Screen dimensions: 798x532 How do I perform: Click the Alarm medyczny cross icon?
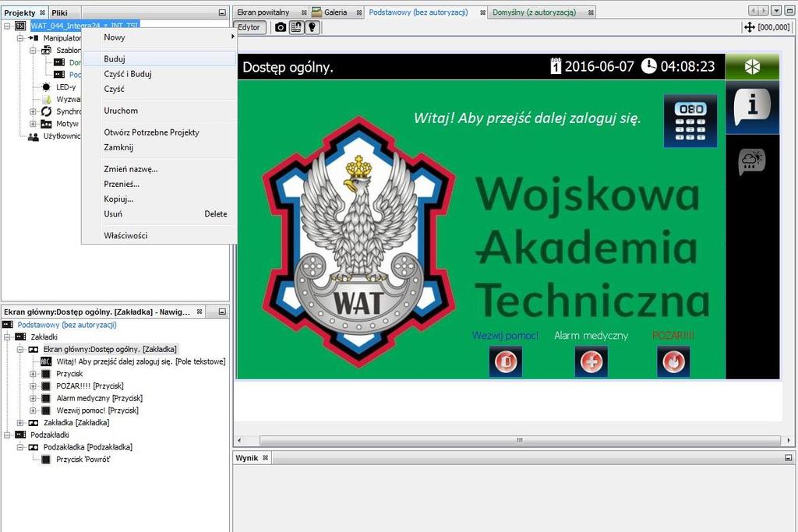pos(591,361)
